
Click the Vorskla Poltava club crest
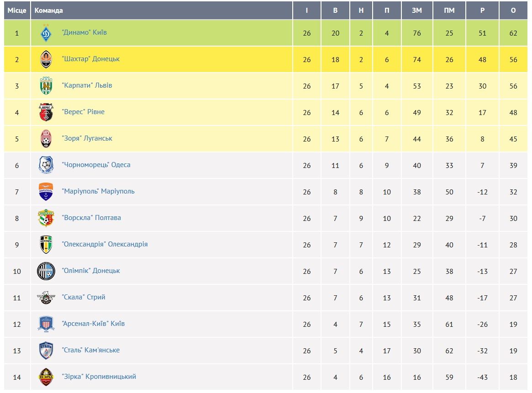(x=46, y=218)
